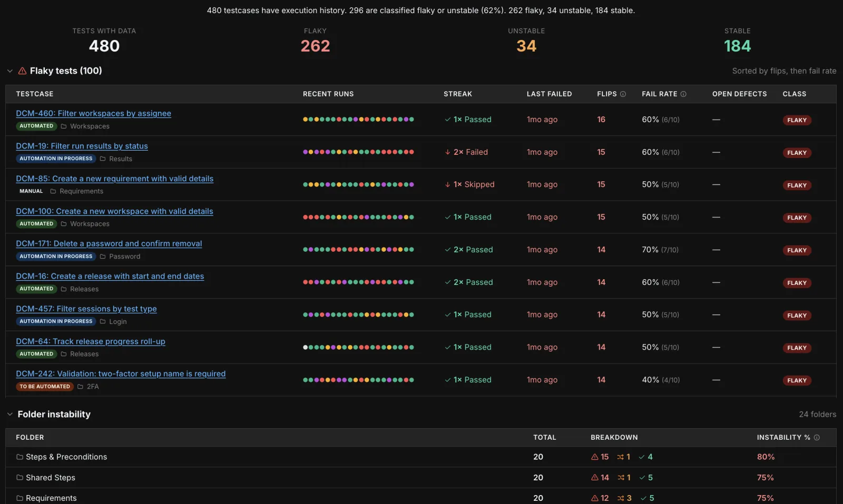Click the Steps & Preconditions folder name

66,457
